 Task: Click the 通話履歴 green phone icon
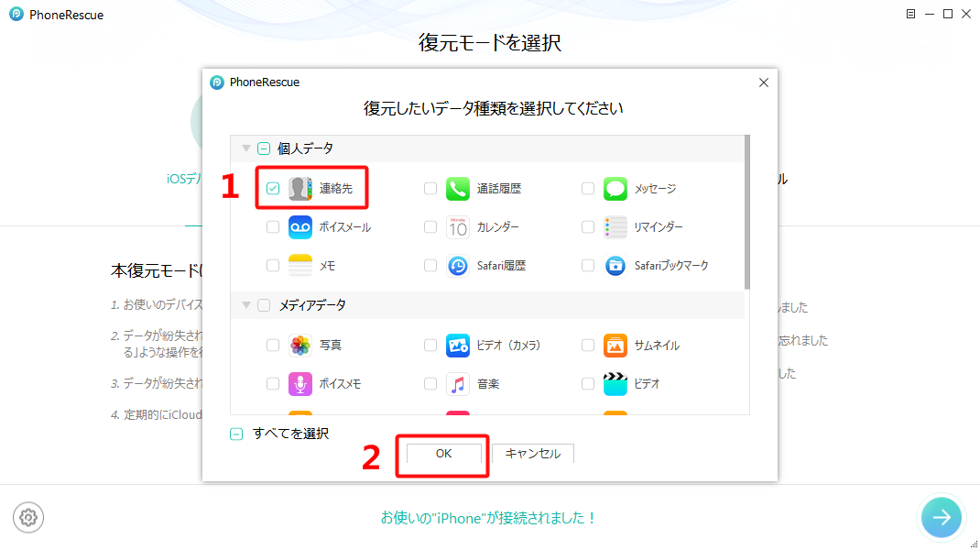pos(458,188)
